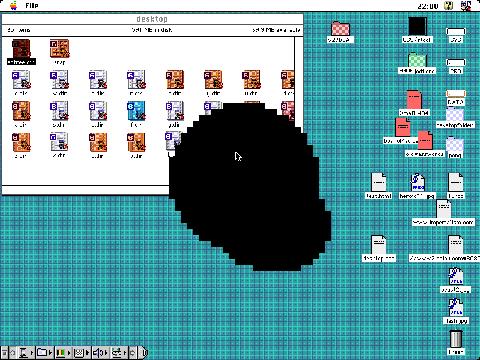Click the Trash icon on desktop
The width and height of the screenshot is (480, 360).
(456, 339)
